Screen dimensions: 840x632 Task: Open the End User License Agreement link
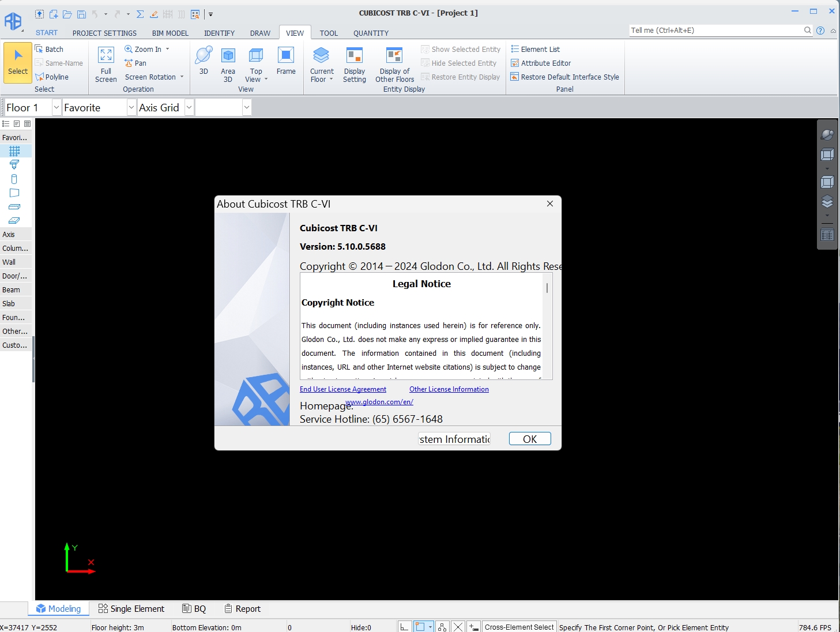click(x=343, y=390)
